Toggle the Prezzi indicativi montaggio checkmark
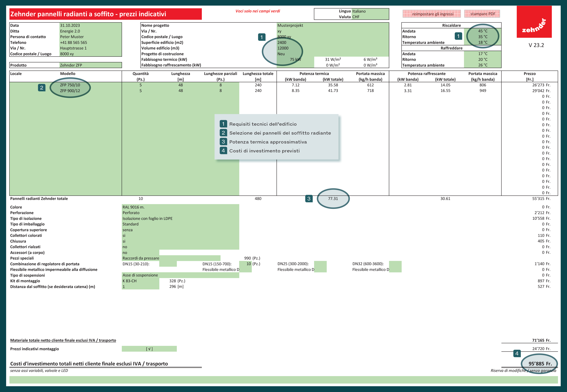 point(149,349)
